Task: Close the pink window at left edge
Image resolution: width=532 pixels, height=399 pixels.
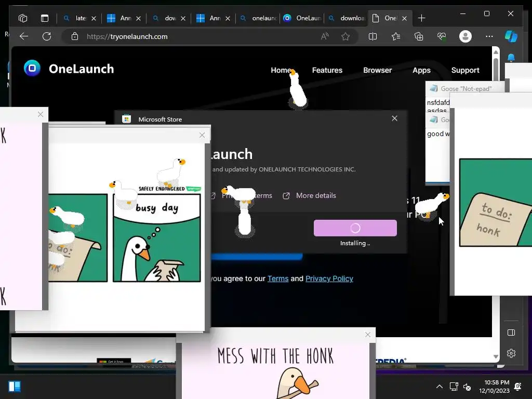Action: (x=41, y=114)
